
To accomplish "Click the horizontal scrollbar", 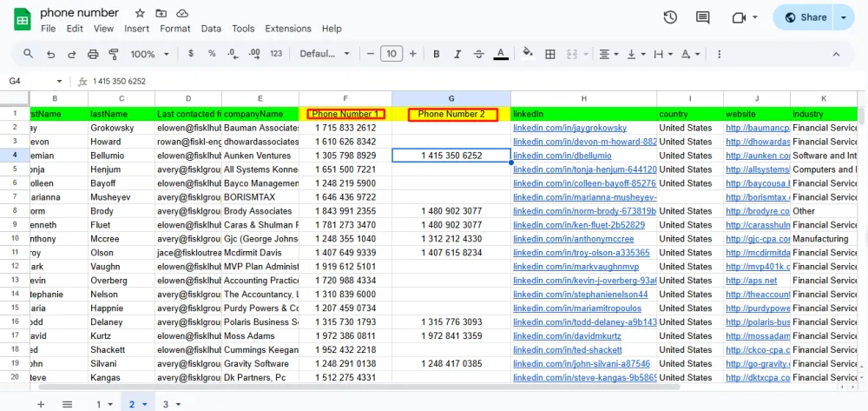I will pos(358,387).
